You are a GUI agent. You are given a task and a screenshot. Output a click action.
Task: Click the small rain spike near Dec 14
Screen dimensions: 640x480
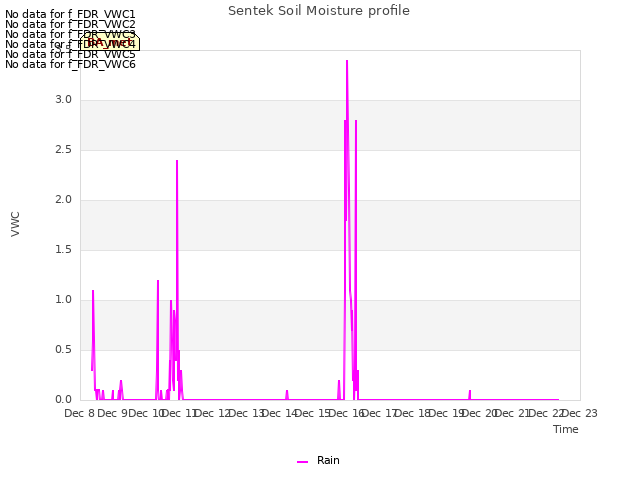[x=287, y=393]
